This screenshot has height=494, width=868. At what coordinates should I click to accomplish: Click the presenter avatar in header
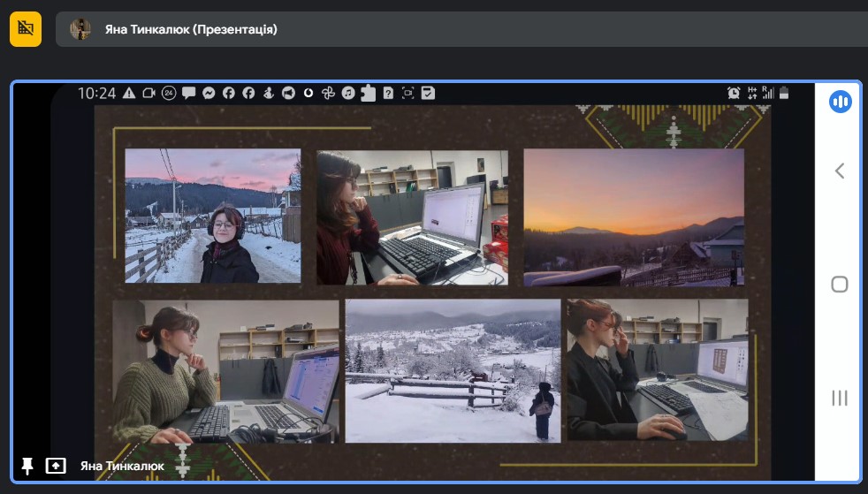point(80,29)
